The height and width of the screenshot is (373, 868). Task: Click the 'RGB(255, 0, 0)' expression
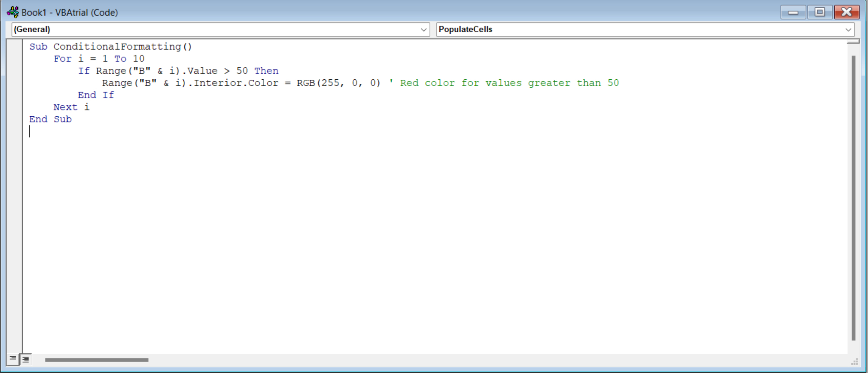(338, 83)
